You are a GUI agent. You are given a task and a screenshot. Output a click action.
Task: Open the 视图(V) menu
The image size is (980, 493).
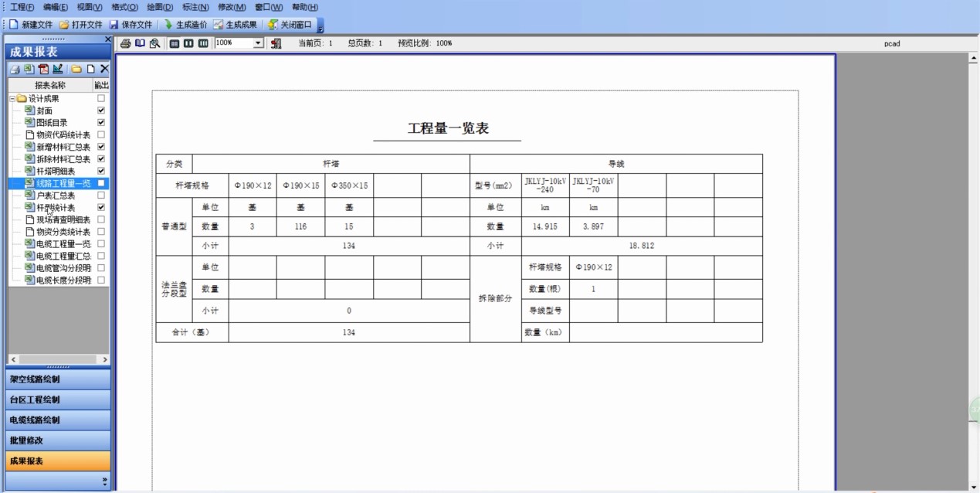click(x=90, y=7)
